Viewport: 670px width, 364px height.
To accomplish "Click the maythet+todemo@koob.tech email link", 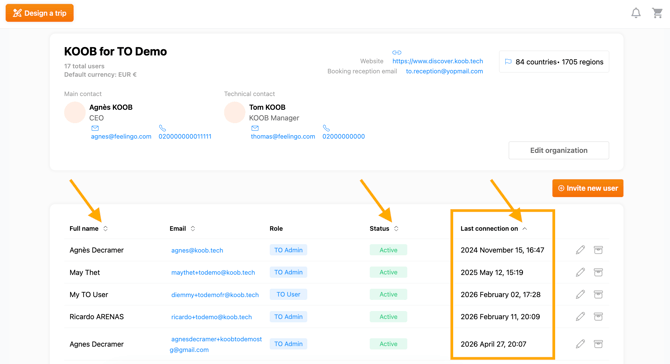I will coord(213,273).
